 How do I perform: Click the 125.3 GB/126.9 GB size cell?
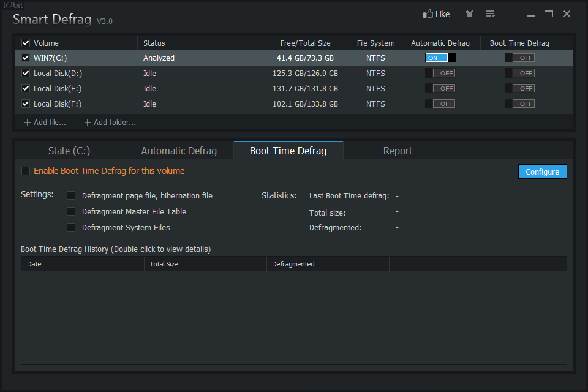click(x=305, y=73)
